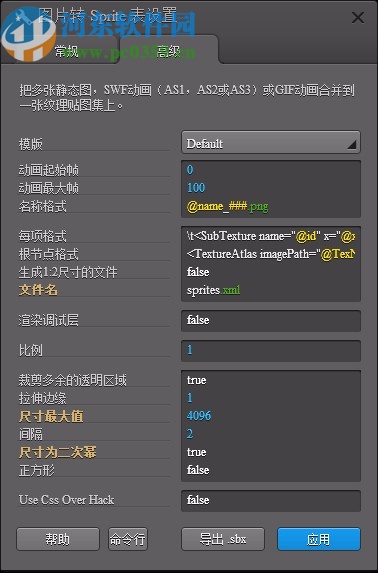
Task: Edit the 每项格式 SubTexture field
Action: pos(271,236)
